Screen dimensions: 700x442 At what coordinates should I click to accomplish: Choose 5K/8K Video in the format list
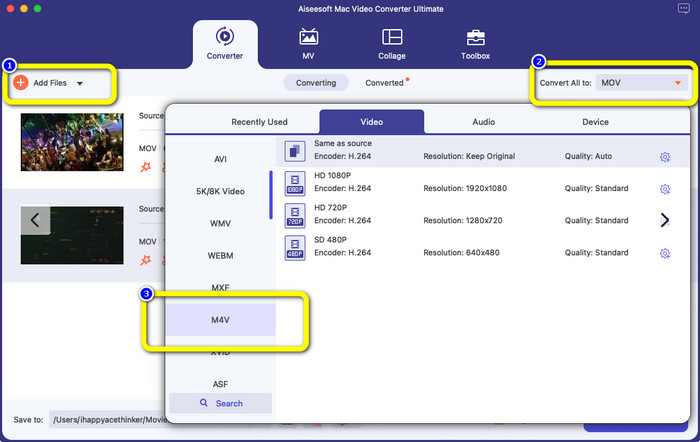click(x=221, y=191)
